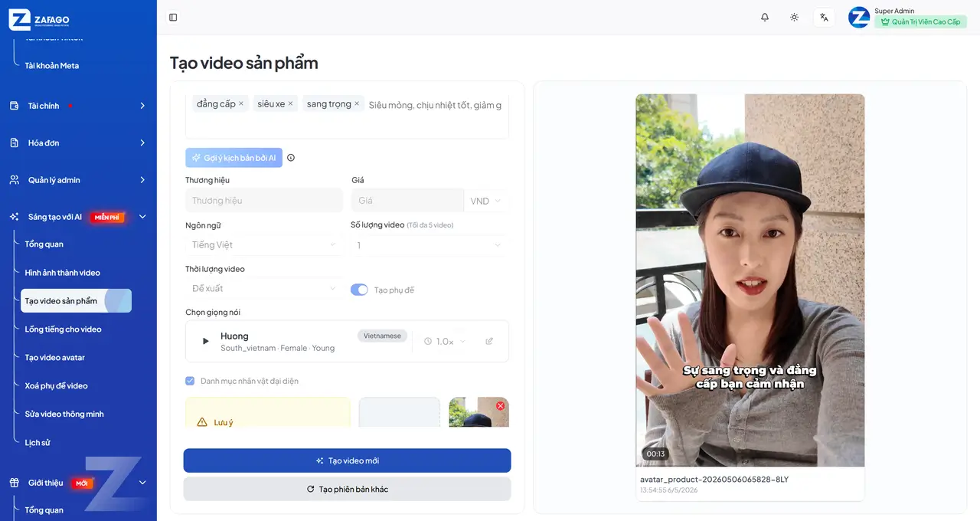Open Xoá phụ đề video page
The height and width of the screenshot is (521, 980).
click(57, 386)
